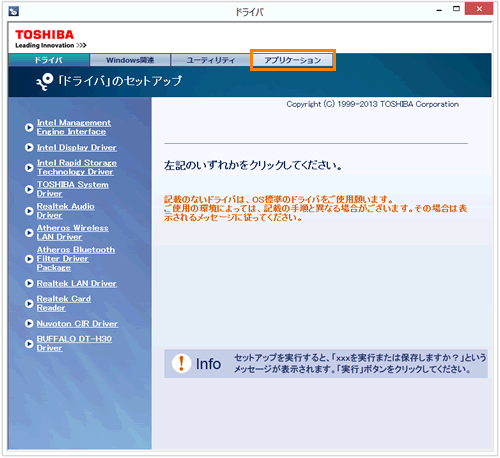Open Realtek LAN Driver link
The height and width of the screenshot is (458, 500).
pos(77,283)
